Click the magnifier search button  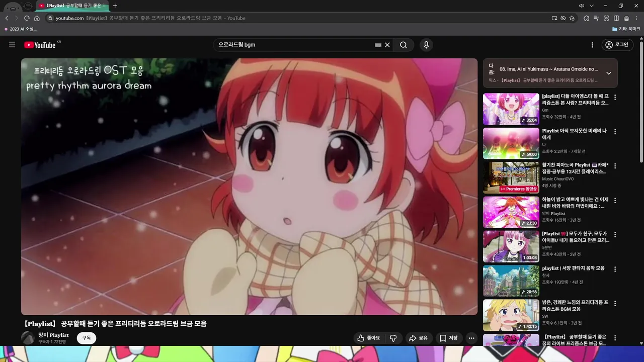[x=404, y=45]
